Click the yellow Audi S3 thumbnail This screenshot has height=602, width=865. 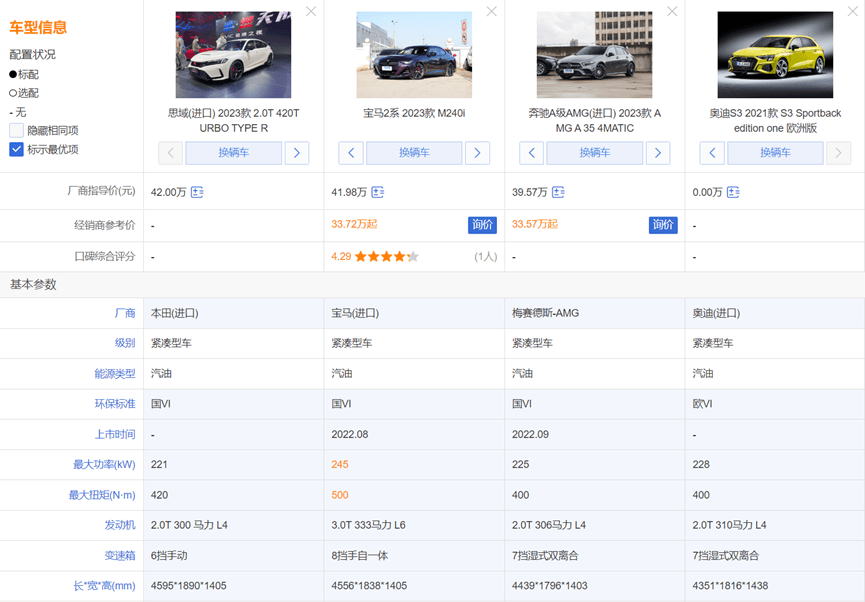tap(775, 55)
